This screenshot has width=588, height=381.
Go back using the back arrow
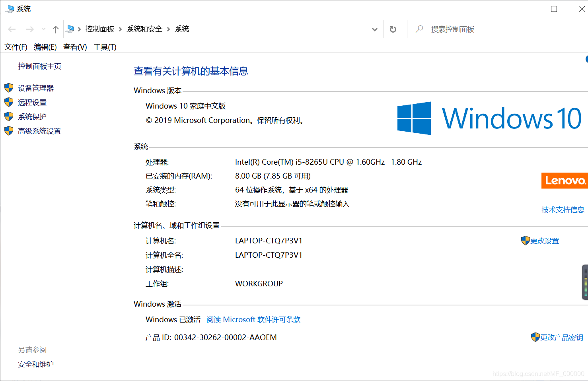coord(12,29)
